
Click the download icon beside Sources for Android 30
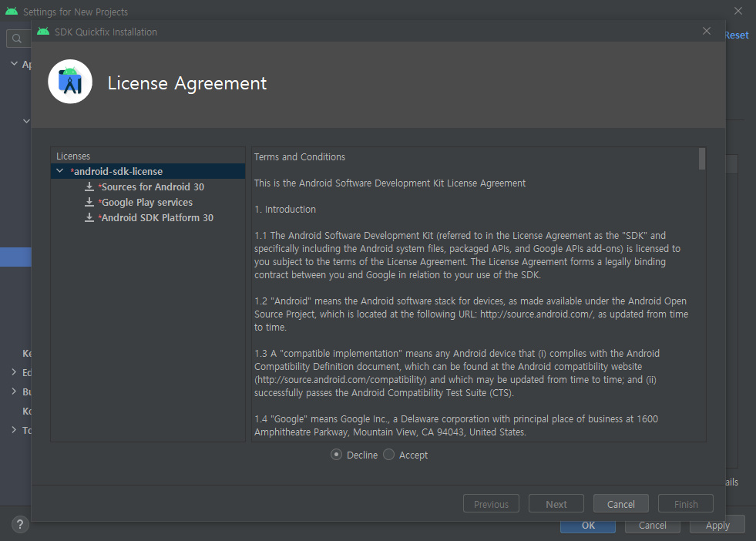pyautogui.click(x=89, y=186)
